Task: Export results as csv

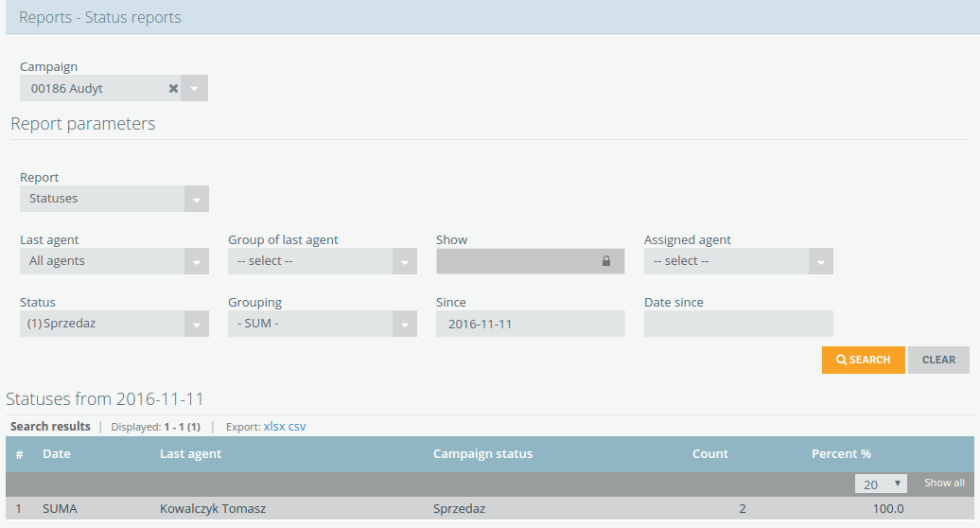Action: click(297, 427)
